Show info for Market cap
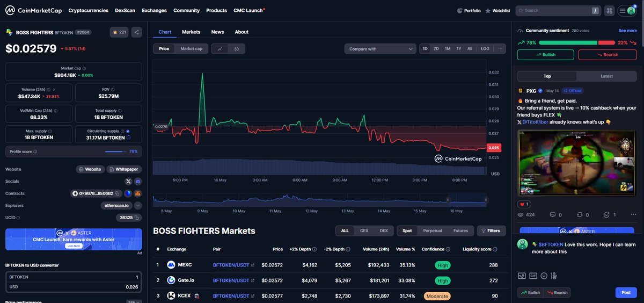This screenshot has width=644, height=303. [84, 69]
